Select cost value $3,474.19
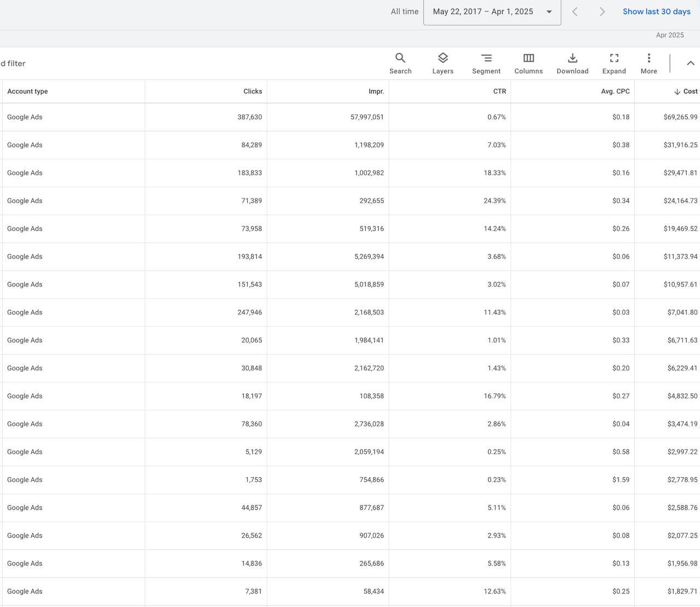Screen dimensions: 700x607 [682, 424]
